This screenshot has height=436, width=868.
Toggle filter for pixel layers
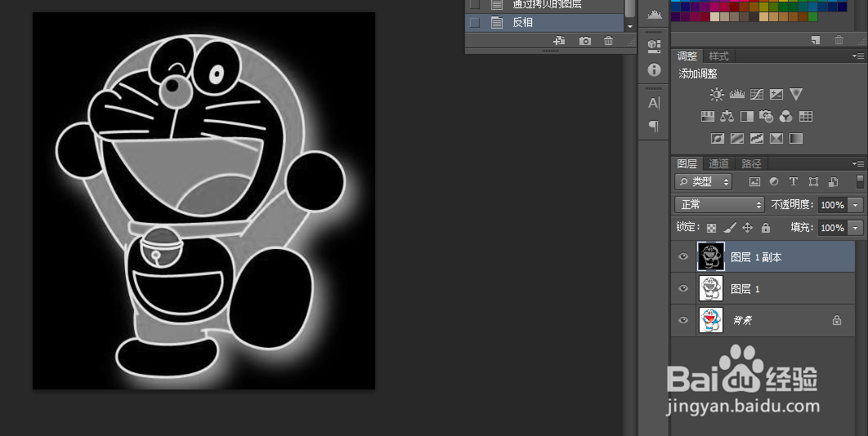click(x=754, y=181)
